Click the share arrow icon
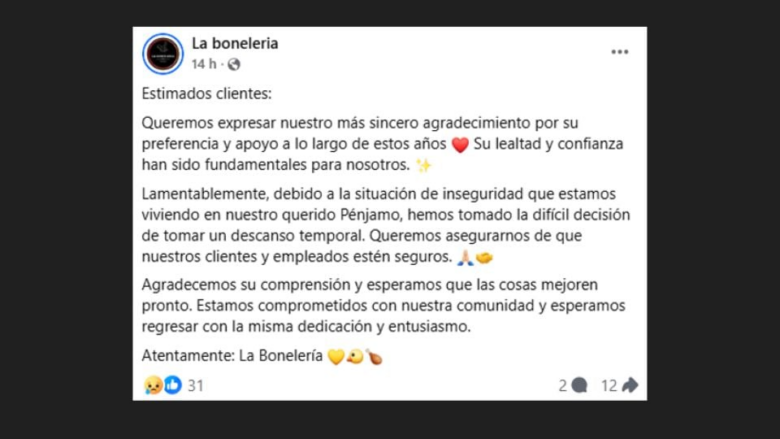Image resolution: width=780 pixels, height=439 pixels. click(630, 385)
